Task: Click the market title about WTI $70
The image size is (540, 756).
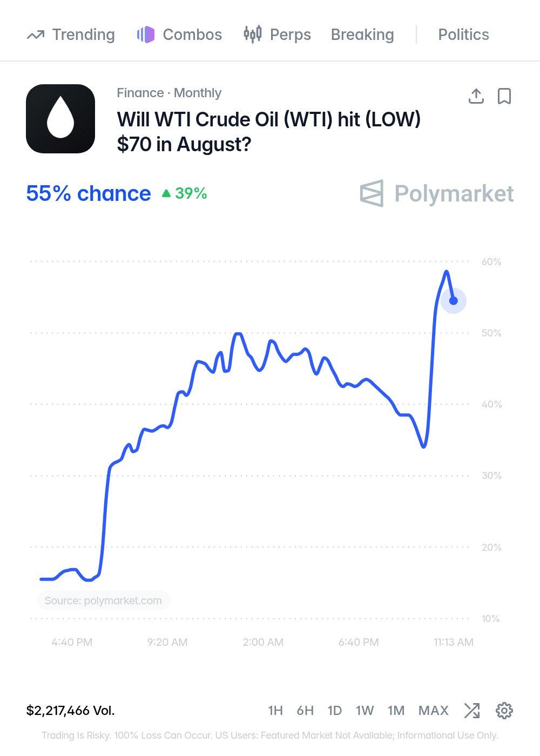Action: 269,132
